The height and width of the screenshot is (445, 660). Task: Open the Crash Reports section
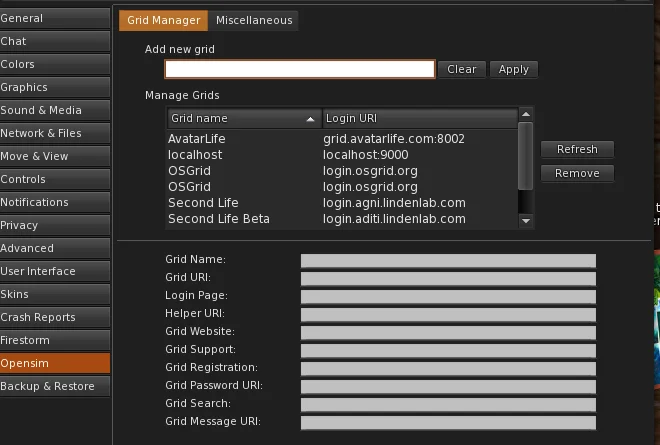coord(55,317)
